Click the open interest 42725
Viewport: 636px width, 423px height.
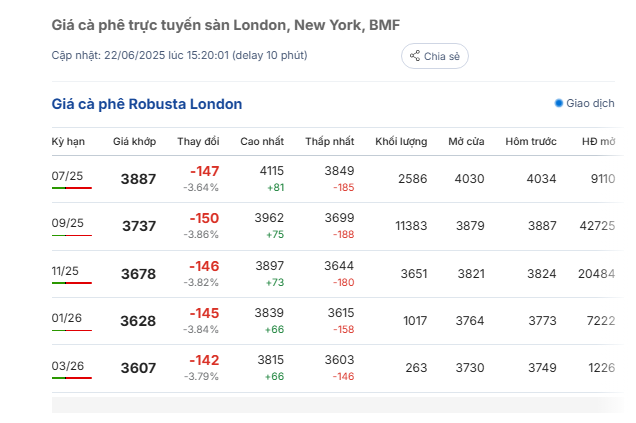597,225
